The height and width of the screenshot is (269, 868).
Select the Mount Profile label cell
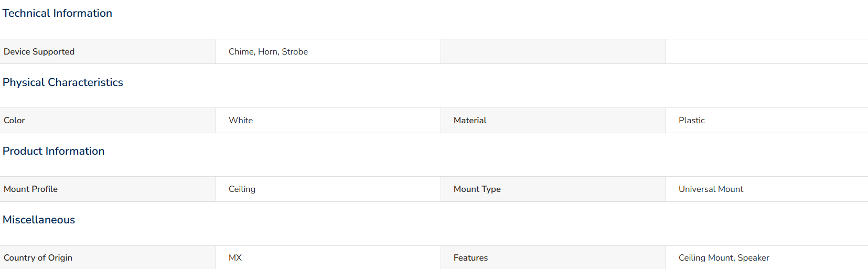(108, 189)
